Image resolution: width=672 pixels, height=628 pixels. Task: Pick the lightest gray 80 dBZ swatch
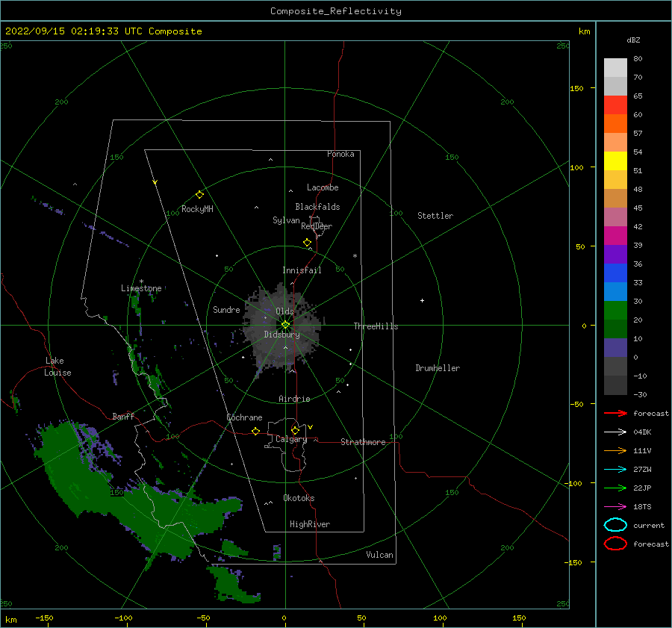615,68
